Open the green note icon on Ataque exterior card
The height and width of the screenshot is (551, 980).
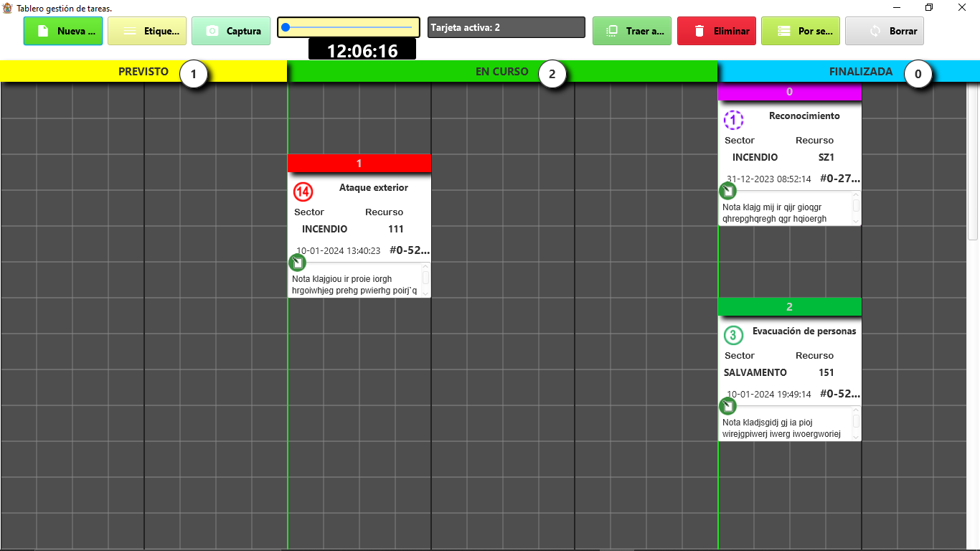tap(297, 263)
